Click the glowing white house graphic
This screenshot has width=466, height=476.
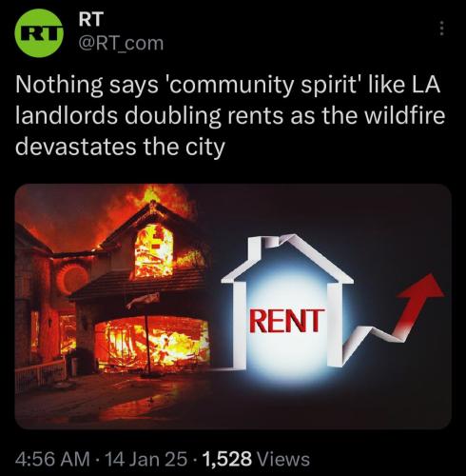coord(287,302)
